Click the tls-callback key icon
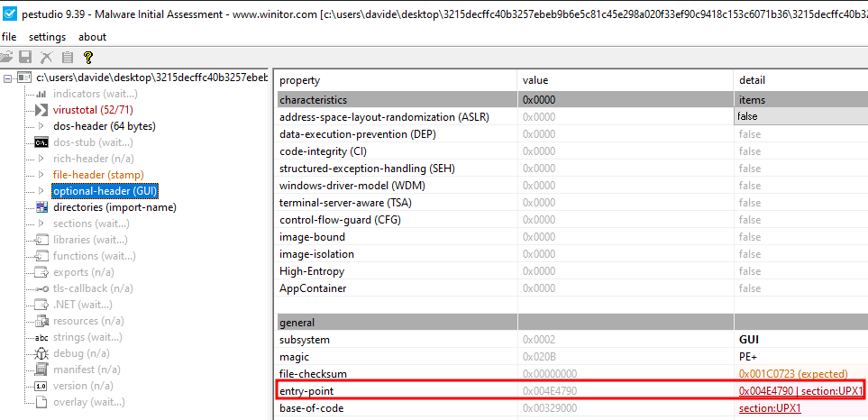This screenshot has height=420, width=868. pyautogui.click(x=41, y=288)
